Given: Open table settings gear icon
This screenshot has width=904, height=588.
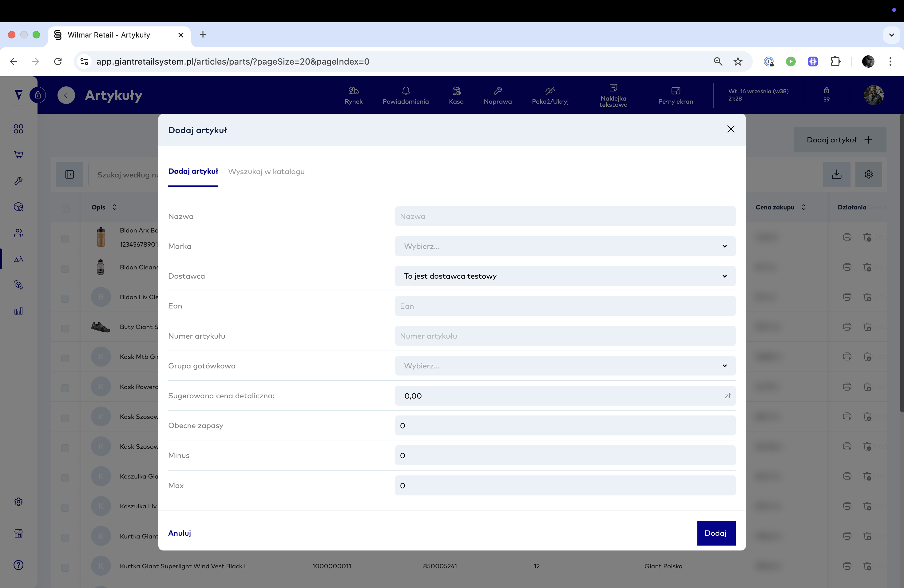Looking at the screenshot, I should [x=868, y=174].
